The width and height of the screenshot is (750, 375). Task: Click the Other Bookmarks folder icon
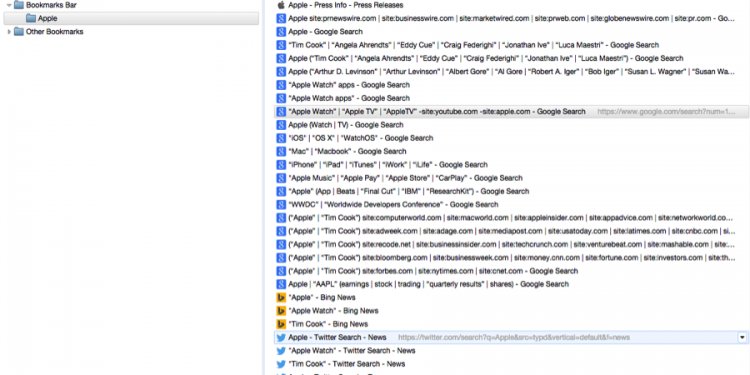pyautogui.click(x=19, y=32)
